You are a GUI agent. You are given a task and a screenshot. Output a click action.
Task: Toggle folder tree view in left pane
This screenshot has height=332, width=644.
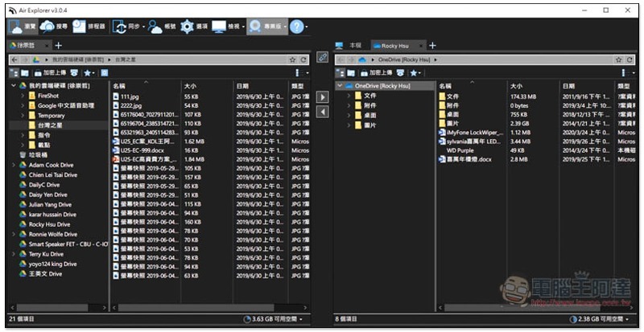[x=14, y=72]
